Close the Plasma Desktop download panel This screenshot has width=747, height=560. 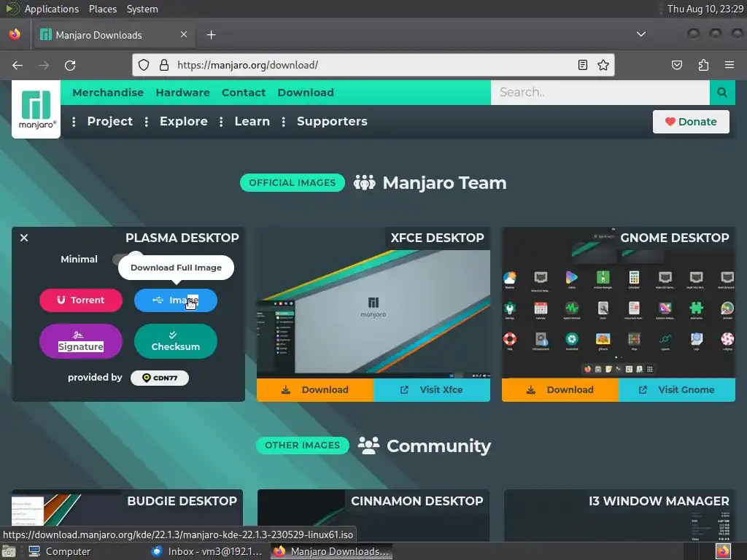[24, 238]
